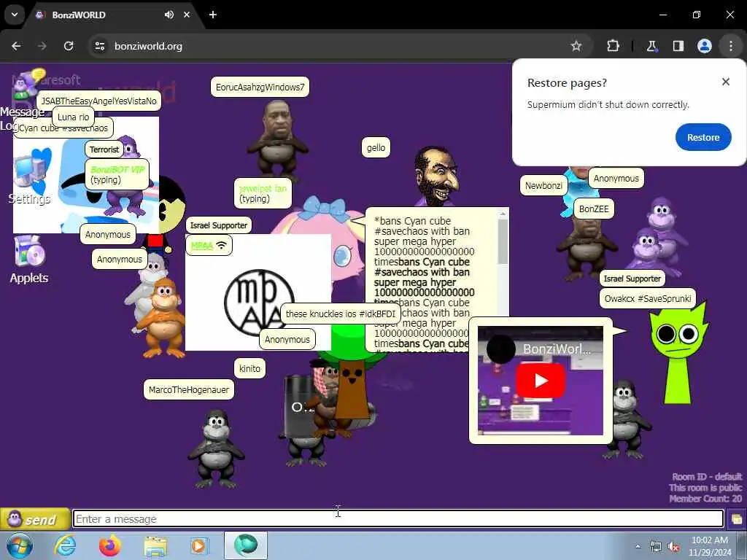Click the Restore button
Image resolution: width=747 pixels, height=560 pixels.
pos(703,137)
